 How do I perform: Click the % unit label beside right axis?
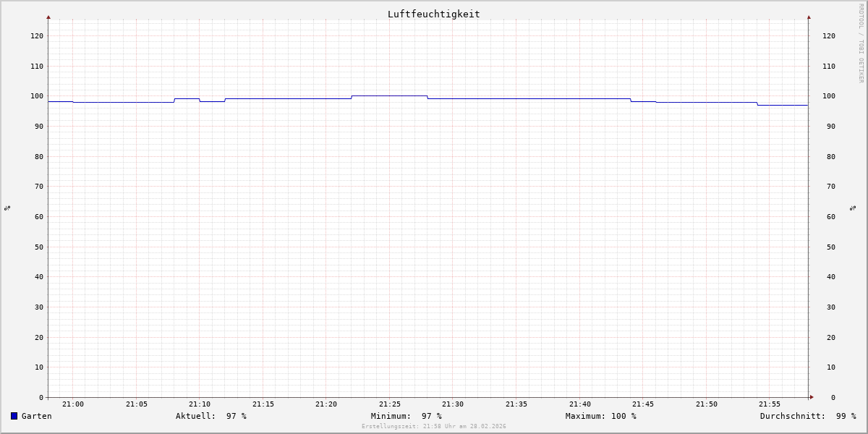pos(854,208)
